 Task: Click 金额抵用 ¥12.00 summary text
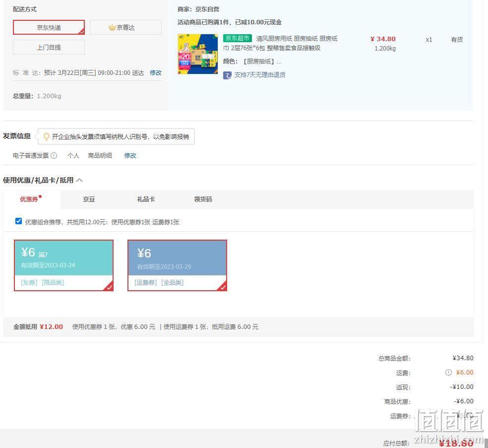click(x=38, y=327)
